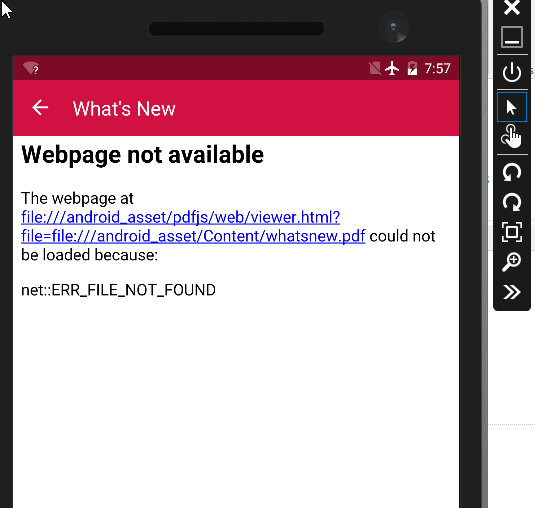Viewport: 535px width, 508px height.
Task: Tap the battery charging status icon
Action: point(412,68)
